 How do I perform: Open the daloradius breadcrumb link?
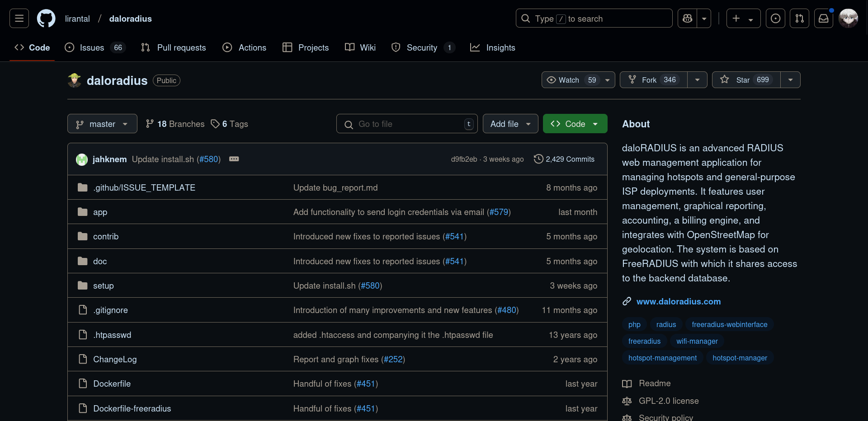[130, 19]
